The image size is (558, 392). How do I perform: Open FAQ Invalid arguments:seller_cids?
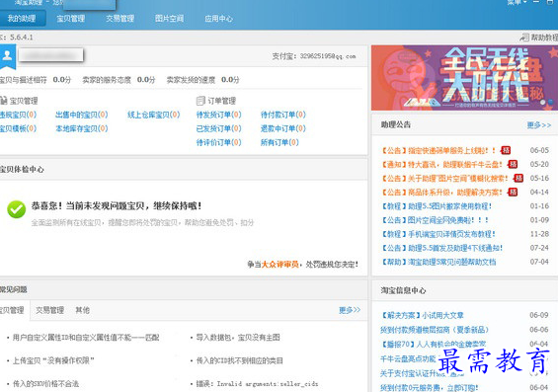[x=257, y=384]
